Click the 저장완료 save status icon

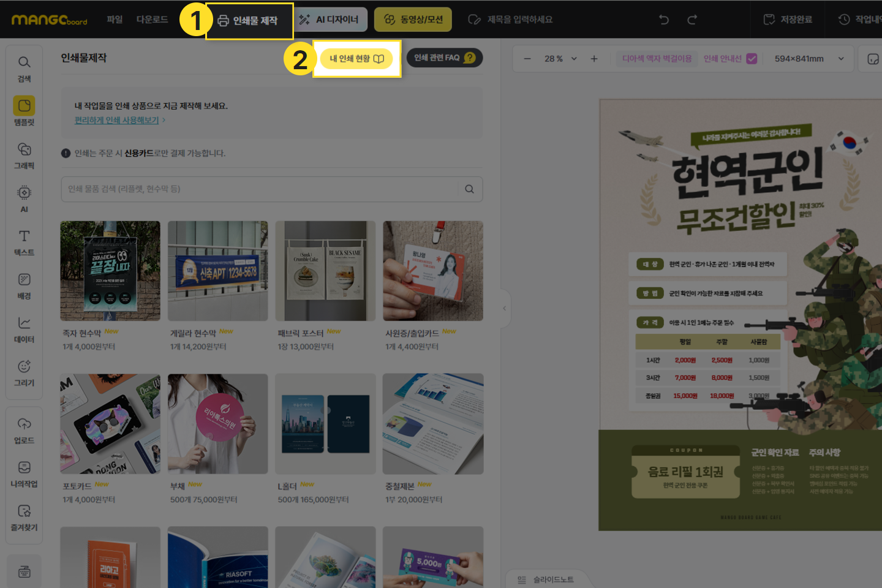click(769, 20)
